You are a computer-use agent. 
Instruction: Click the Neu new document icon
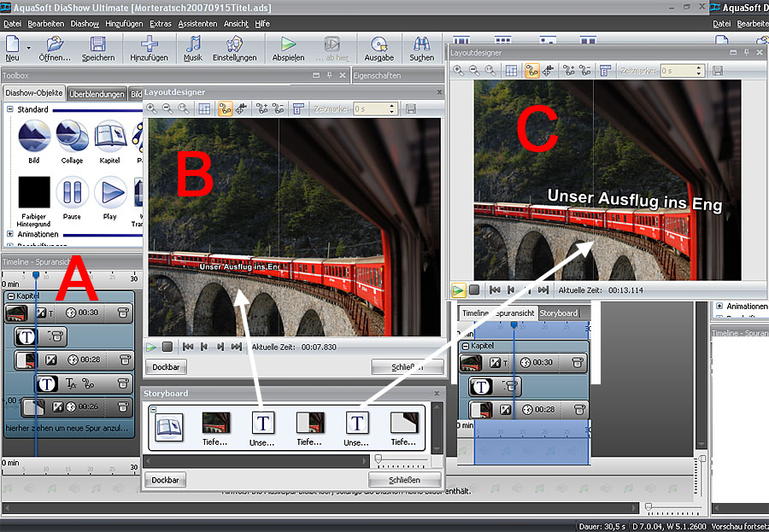[12, 44]
